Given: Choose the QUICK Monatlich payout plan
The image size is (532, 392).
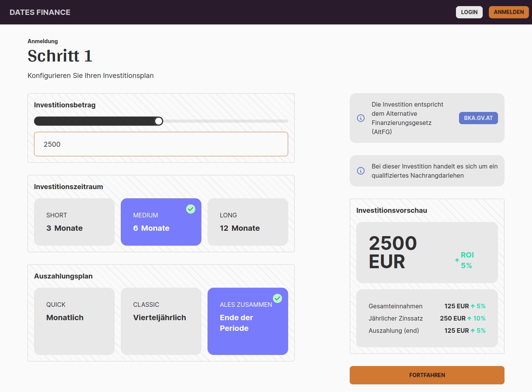Looking at the screenshot, I should [x=74, y=321].
